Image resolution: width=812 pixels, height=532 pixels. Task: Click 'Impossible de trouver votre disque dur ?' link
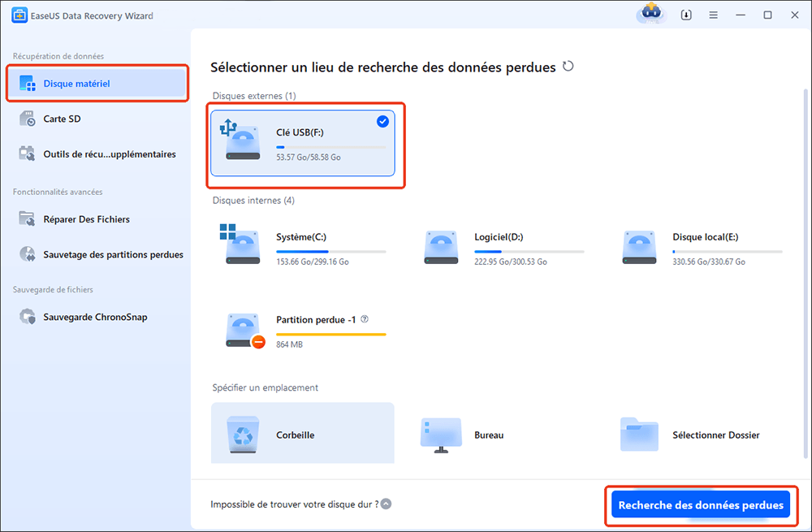point(294,504)
